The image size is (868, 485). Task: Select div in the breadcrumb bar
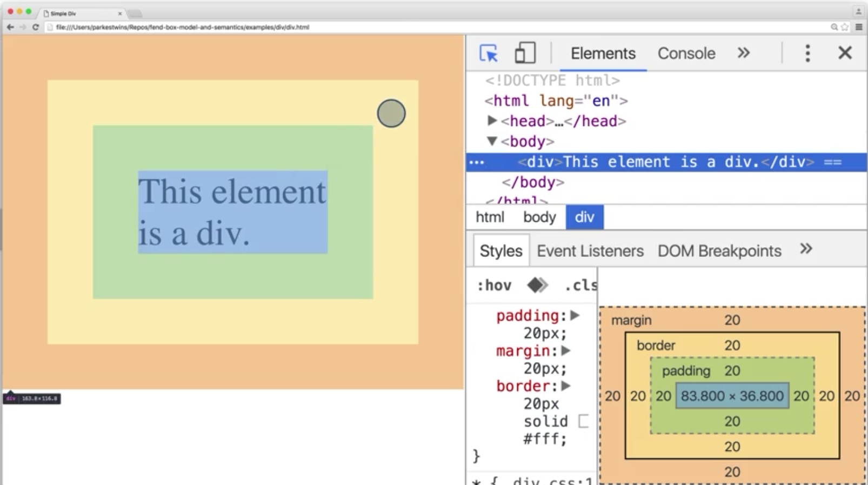(x=585, y=217)
